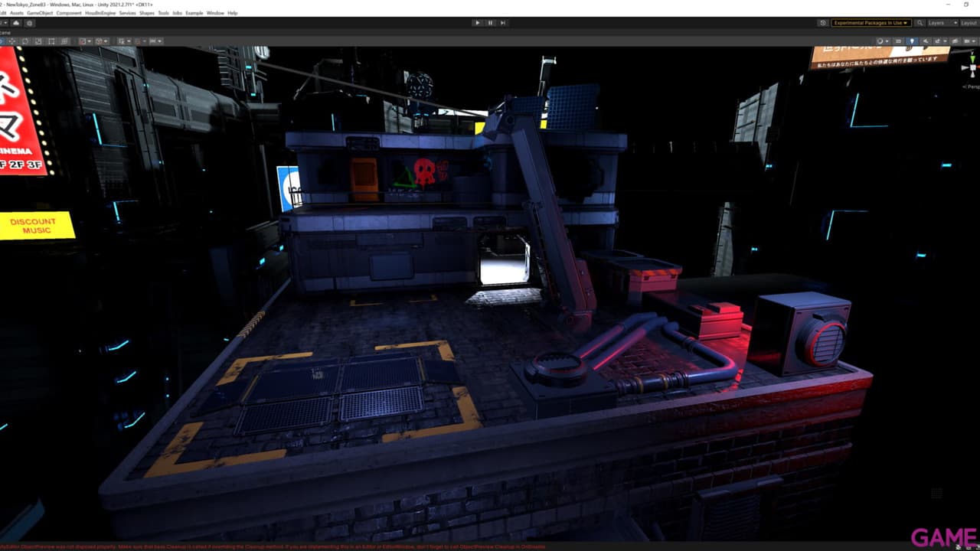Toggle 2D view mode in Scene view
This screenshot has height=551, width=980.
tap(898, 41)
